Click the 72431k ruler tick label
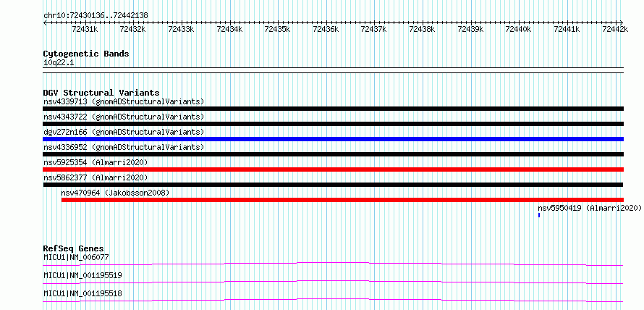The width and height of the screenshot is (644, 310). (85, 29)
